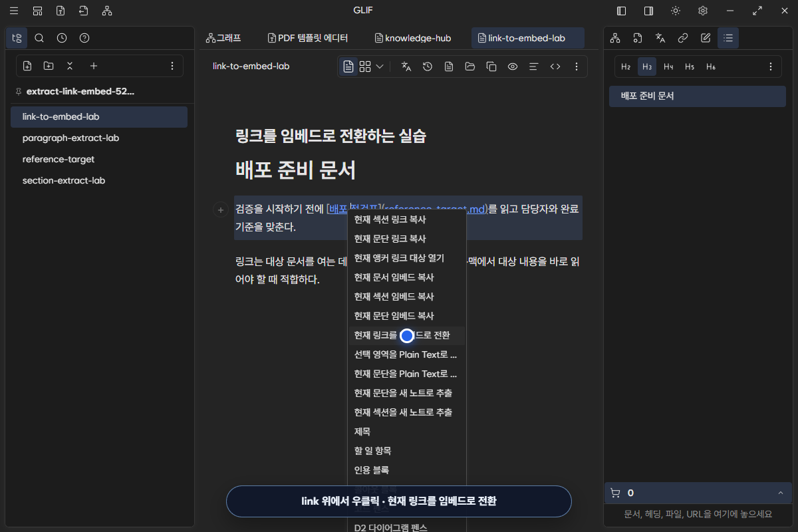The image size is (798, 532).
Task: Create a new folder in sidebar
Action: click(49, 66)
